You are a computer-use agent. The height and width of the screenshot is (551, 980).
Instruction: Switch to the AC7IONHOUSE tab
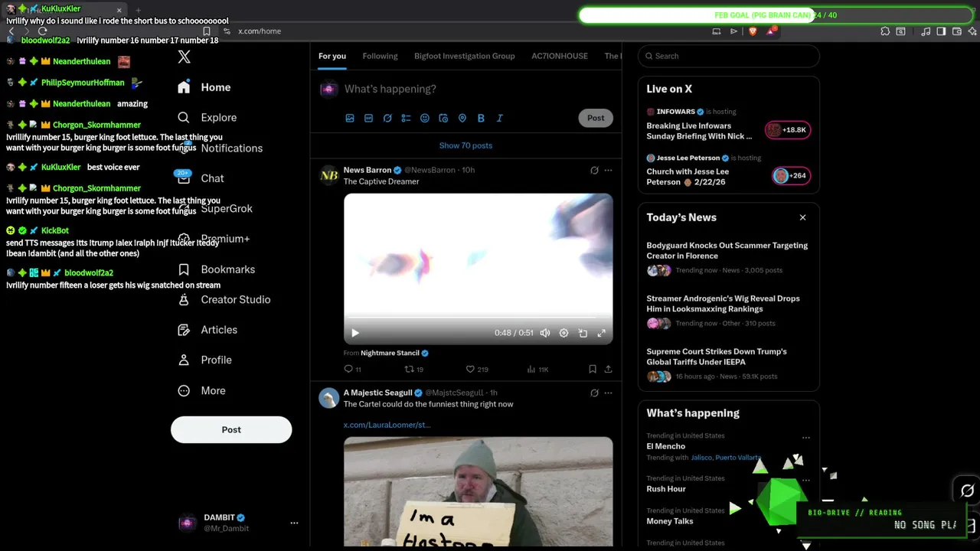click(560, 56)
